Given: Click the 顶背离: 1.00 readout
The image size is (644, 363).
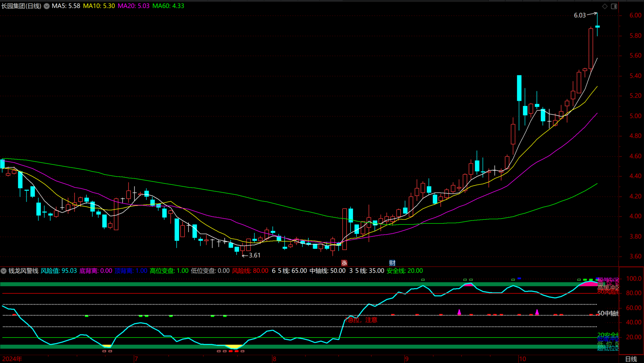Looking at the screenshot, I should pyautogui.click(x=131, y=271).
